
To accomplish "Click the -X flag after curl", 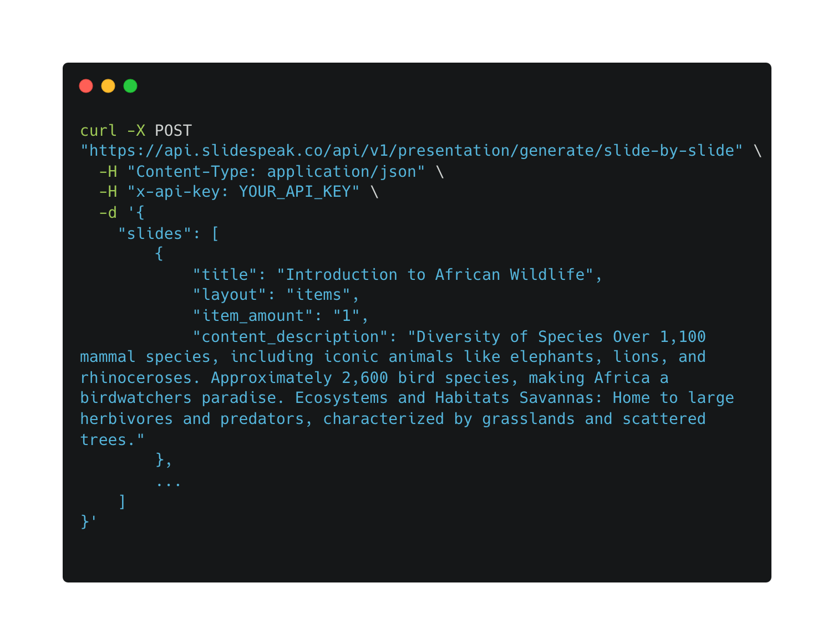I will [136, 130].
